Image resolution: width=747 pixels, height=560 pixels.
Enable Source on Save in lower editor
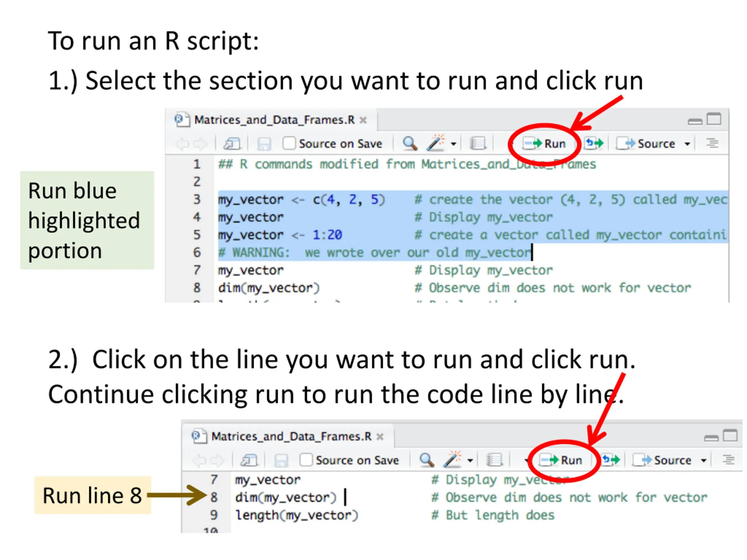coord(306,460)
